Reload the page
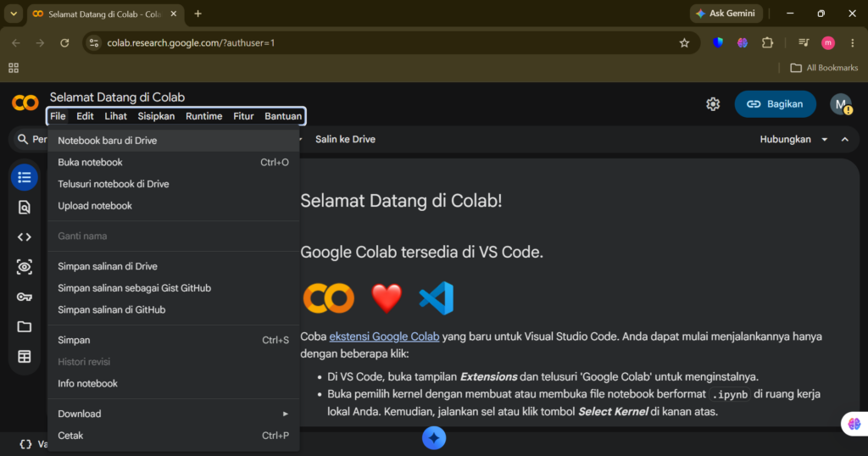Viewport: 868px width, 456px height. [x=64, y=42]
